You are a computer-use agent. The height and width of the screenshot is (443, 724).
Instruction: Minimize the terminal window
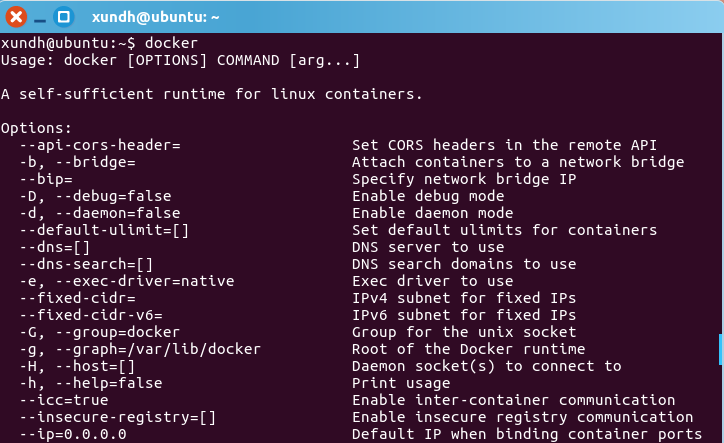[40, 17]
